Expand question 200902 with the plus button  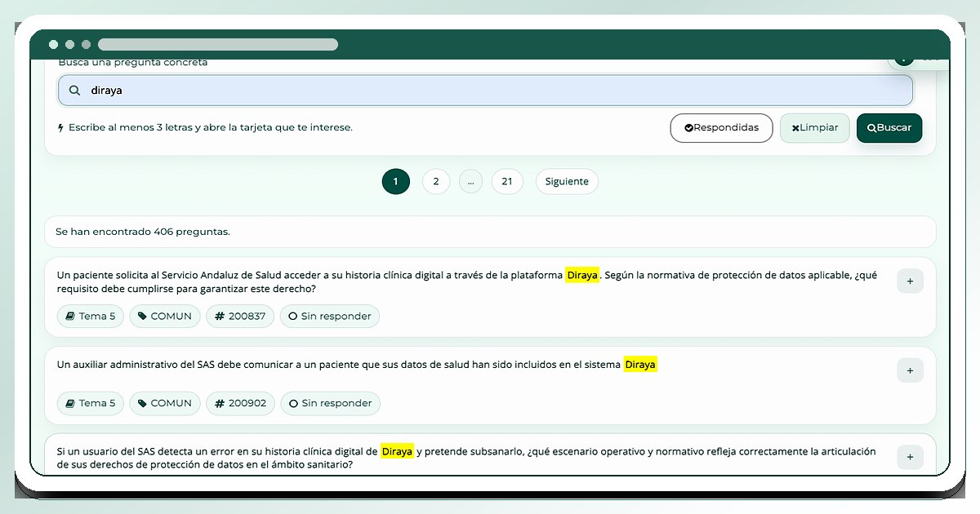pos(910,370)
